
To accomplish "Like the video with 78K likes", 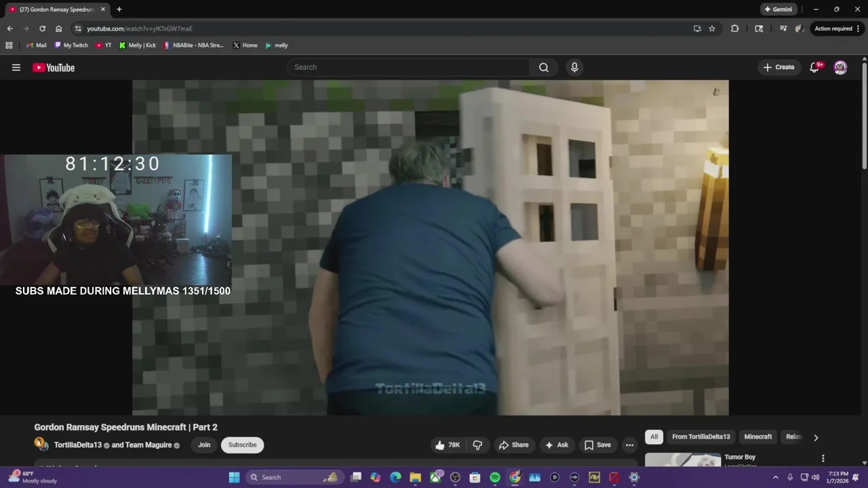I will [x=448, y=445].
